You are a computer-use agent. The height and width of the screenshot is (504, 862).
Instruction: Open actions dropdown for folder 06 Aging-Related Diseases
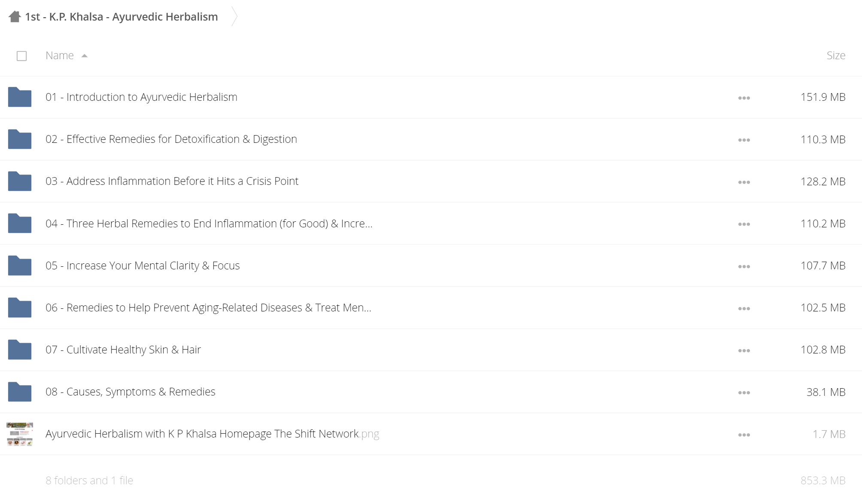[x=744, y=308]
